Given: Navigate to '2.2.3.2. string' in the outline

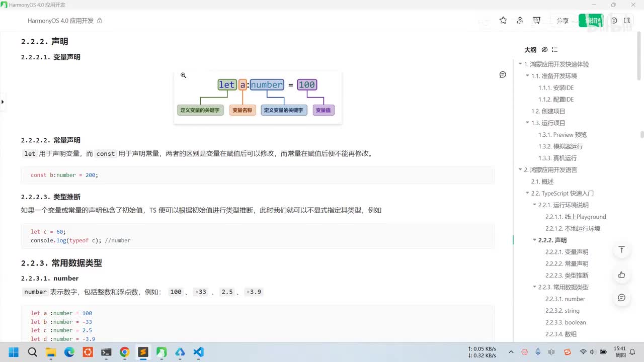Looking at the screenshot, I should click(x=562, y=311).
